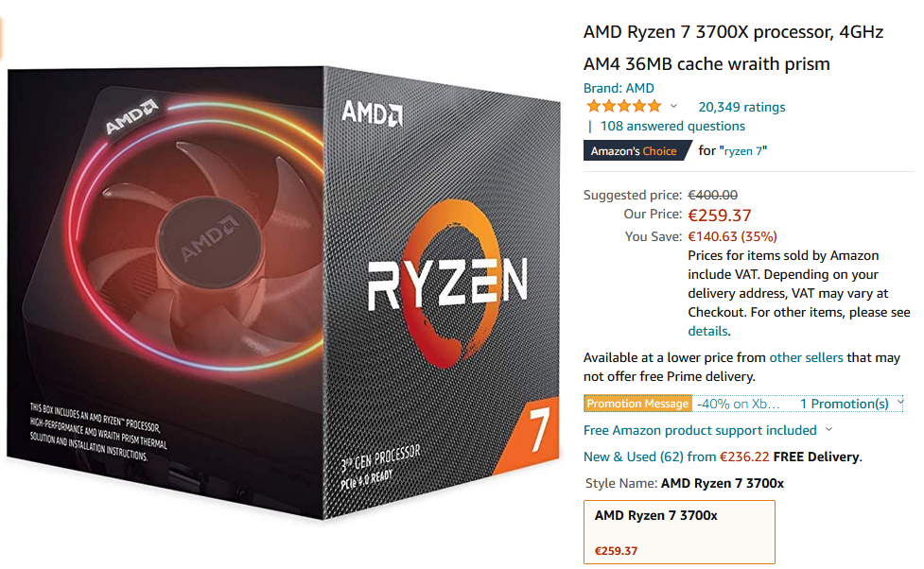924x569 pixels.
Task: Click the €259.37 price inside style box
Action: pos(616,551)
